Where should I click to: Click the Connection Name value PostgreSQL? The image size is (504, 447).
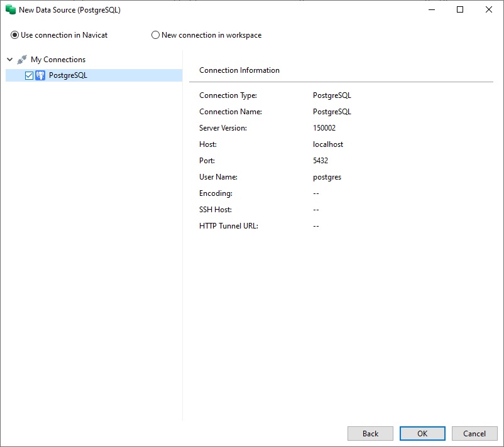pyautogui.click(x=332, y=112)
